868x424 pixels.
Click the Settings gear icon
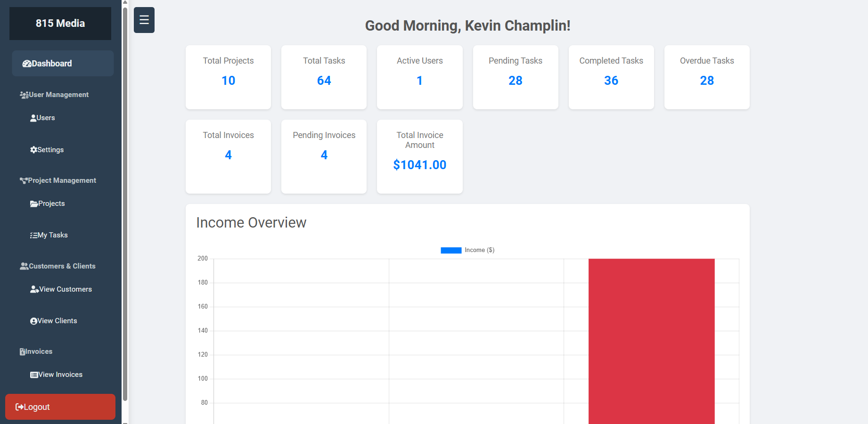coord(33,150)
